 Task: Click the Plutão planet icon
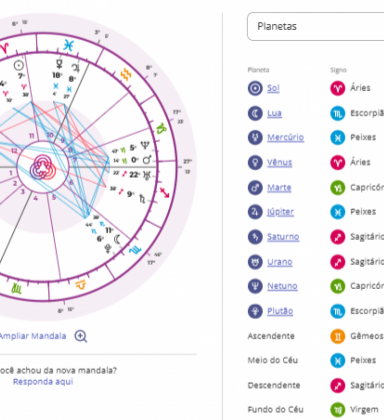point(255,311)
